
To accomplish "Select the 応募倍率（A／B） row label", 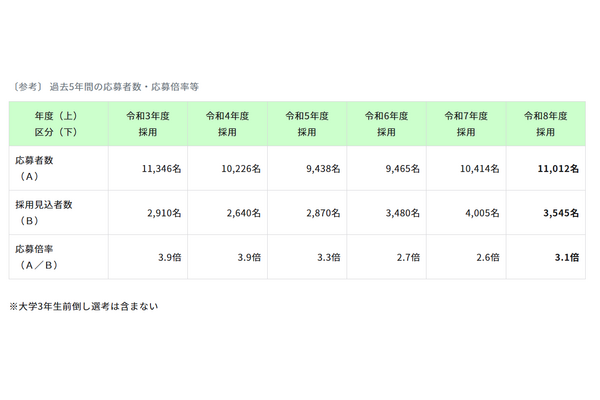I will pyautogui.click(x=37, y=257).
